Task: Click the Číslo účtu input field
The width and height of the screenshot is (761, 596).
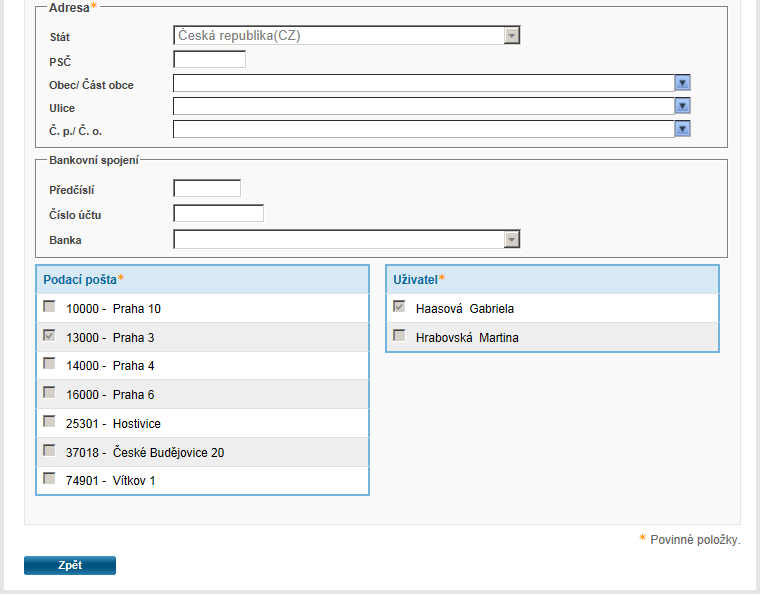Action: point(218,213)
